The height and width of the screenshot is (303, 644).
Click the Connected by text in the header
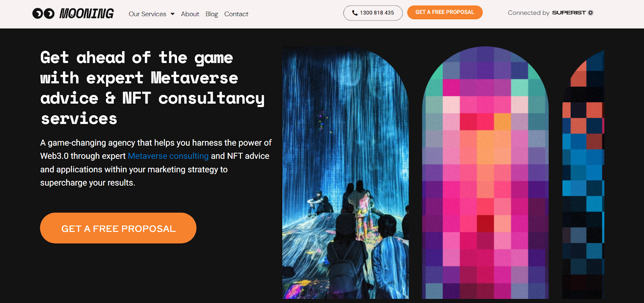click(528, 13)
